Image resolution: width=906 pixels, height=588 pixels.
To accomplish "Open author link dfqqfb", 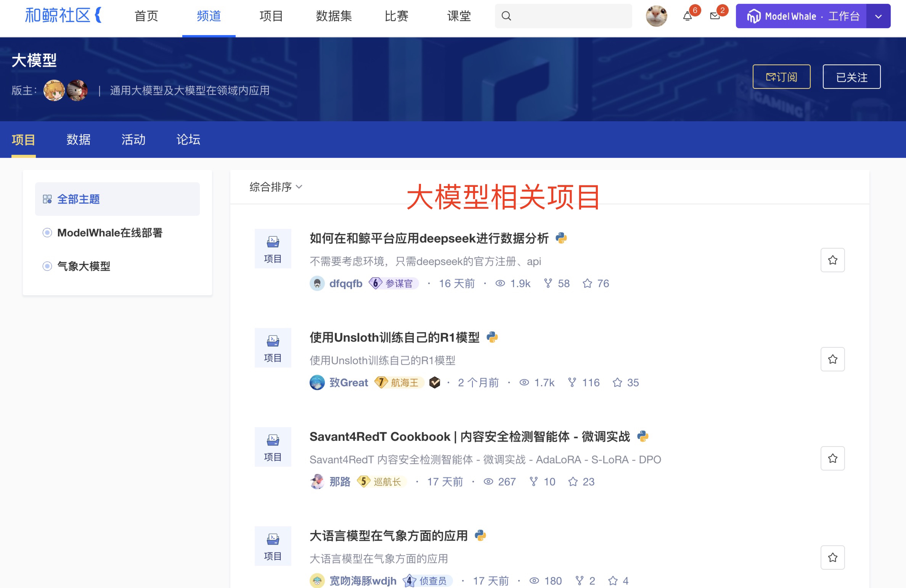I will [345, 283].
